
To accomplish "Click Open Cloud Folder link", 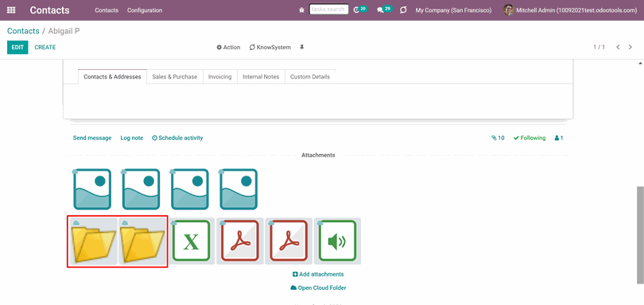I will tap(318, 288).
